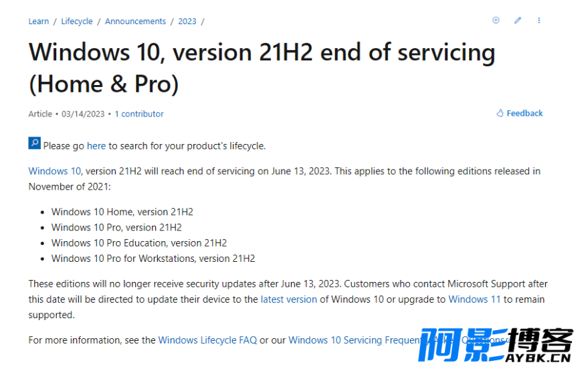Open the Windows 10 link in paragraph
The height and width of the screenshot is (369, 588).
(x=55, y=171)
